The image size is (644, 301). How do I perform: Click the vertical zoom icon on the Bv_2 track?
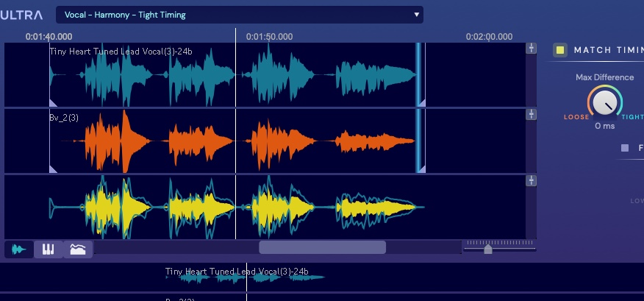coord(531,115)
